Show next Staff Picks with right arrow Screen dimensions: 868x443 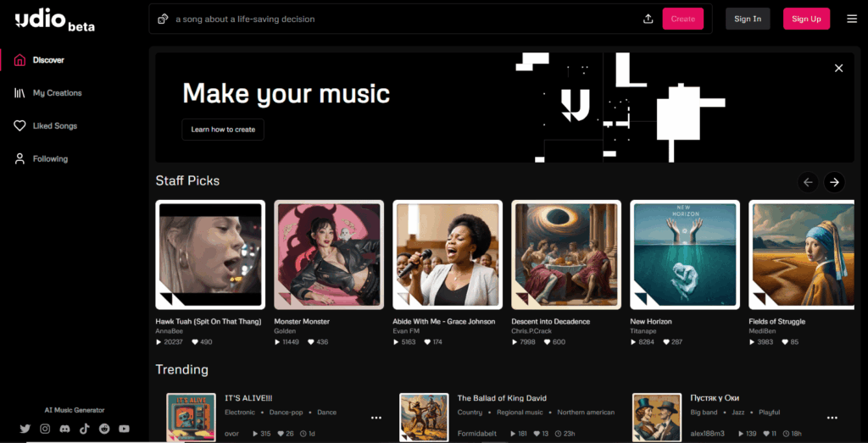coord(834,182)
